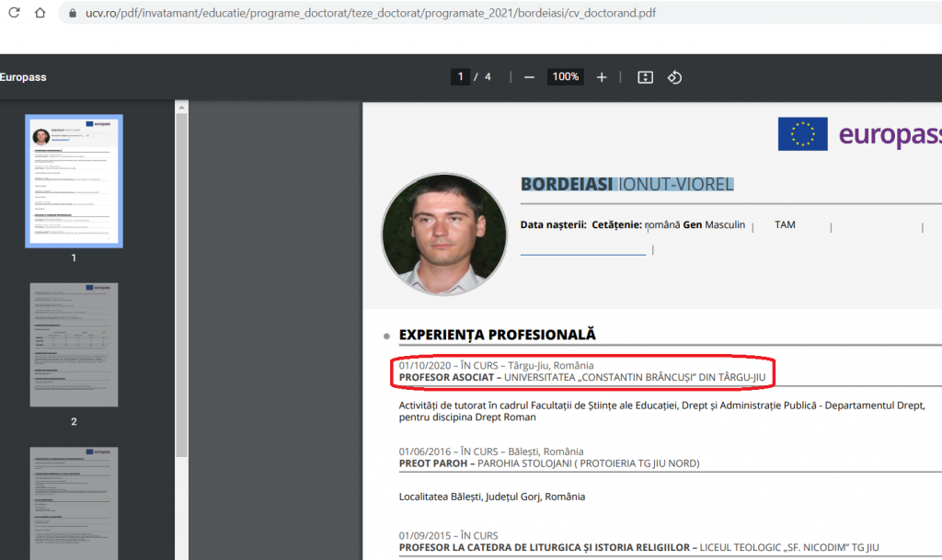Fit PDF to page

coord(645,77)
